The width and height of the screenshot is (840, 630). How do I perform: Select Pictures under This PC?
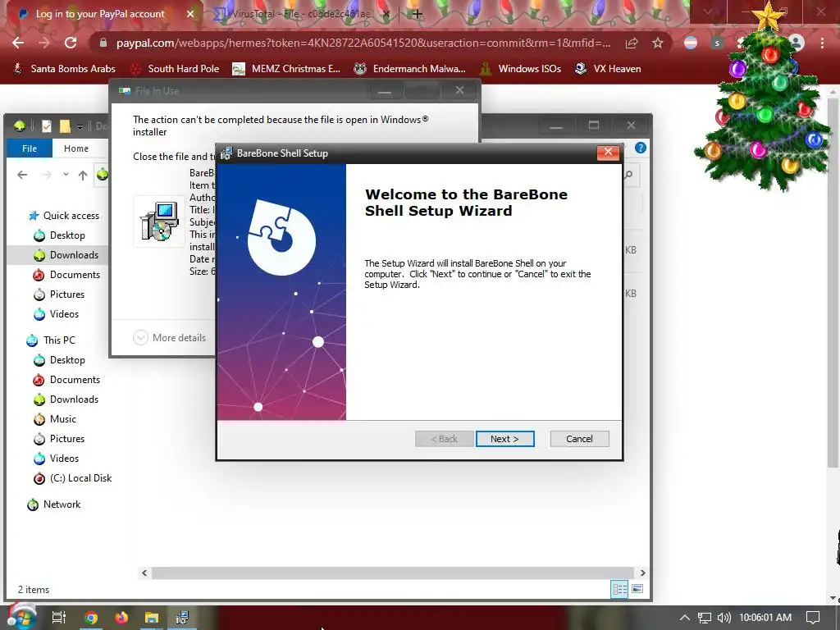click(59, 439)
